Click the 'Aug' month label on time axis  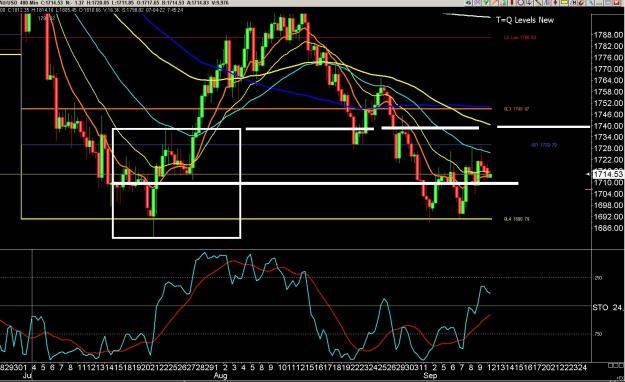pyautogui.click(x=220, y=376)
